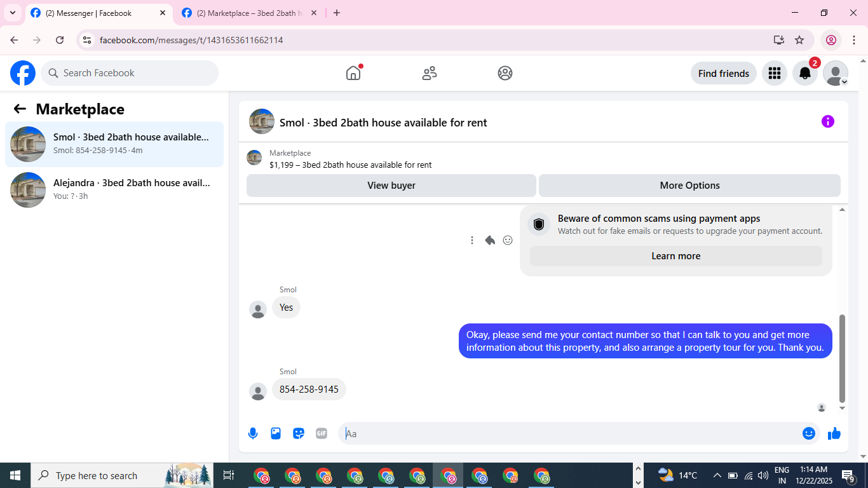Close the Messenger browser tab
868x488 pixels.
pos(163,13)
